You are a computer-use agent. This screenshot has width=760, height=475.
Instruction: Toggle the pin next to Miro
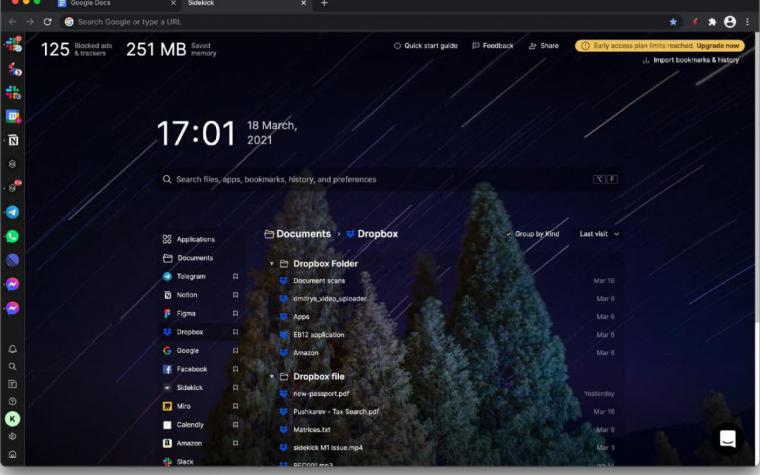[x=236, y=406]
